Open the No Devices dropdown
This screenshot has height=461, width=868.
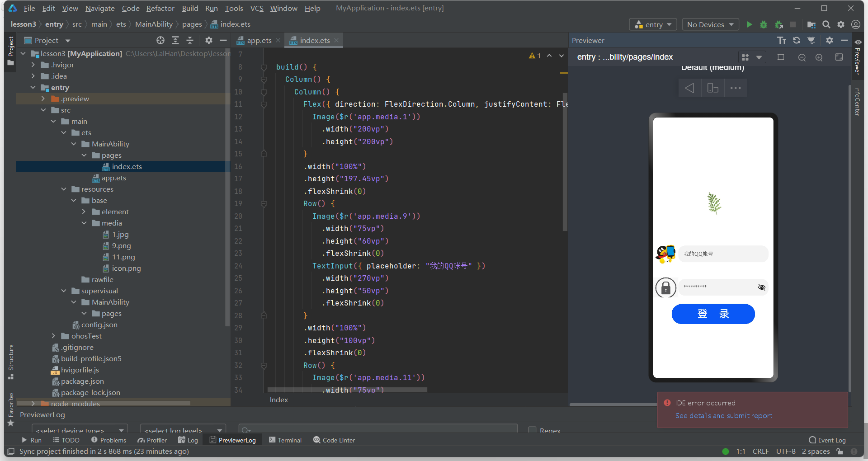711,24
